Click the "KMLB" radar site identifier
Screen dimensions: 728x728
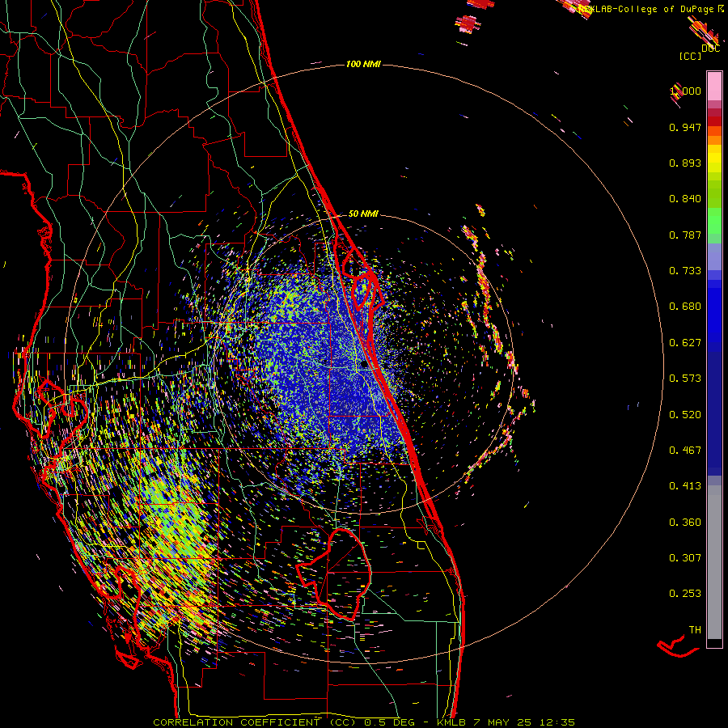pos(451,722)
